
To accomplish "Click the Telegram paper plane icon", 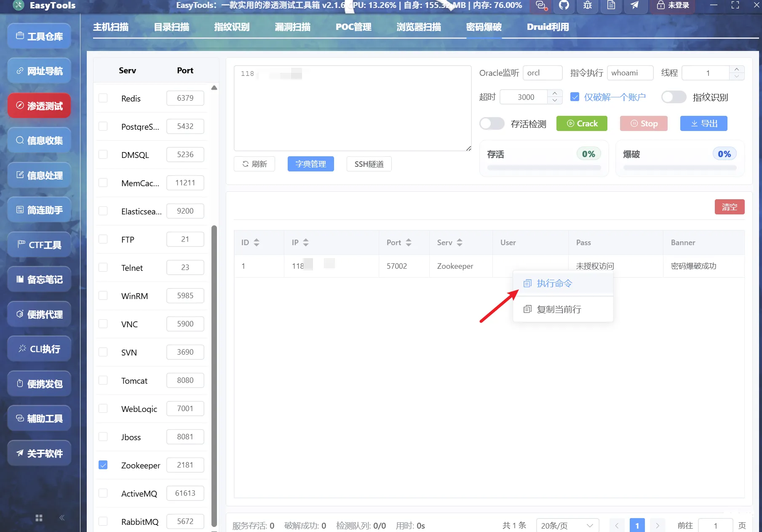I will 634,6.
